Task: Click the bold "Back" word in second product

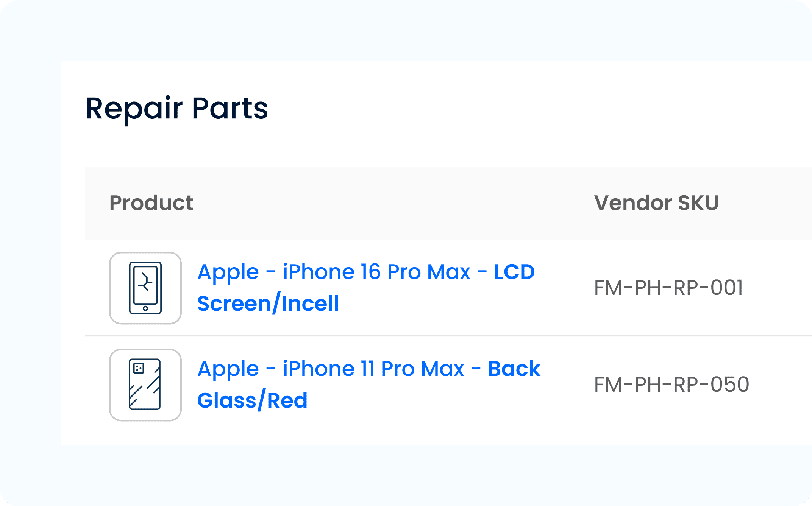Action: pos(514,369)
